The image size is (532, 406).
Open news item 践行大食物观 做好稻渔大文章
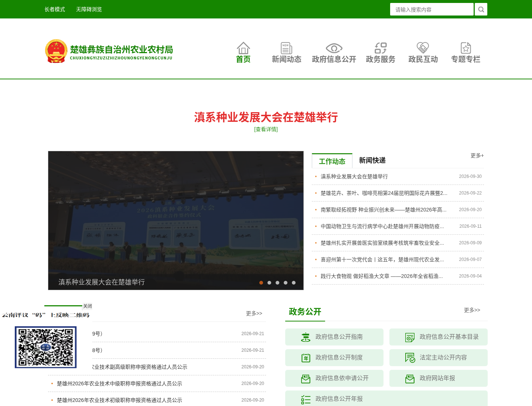pos(382,276)
